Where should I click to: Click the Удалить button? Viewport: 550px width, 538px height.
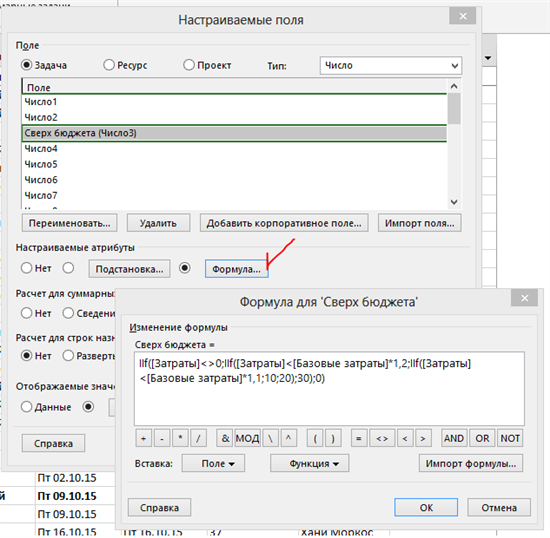158,223
